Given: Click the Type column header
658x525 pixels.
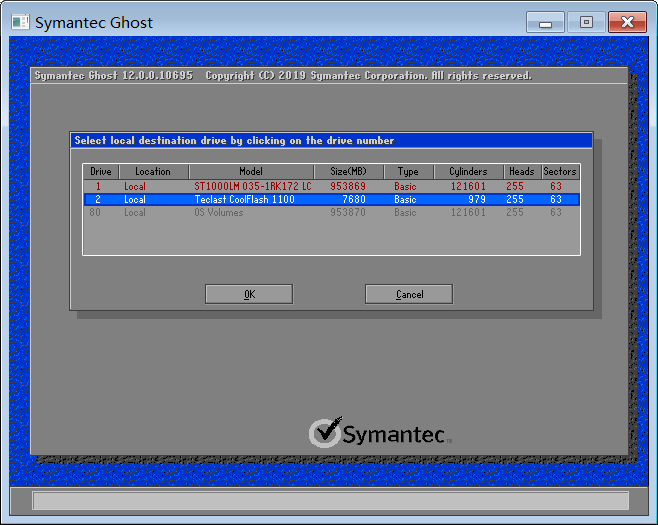Looking at the screenshot, I should 408,172.
